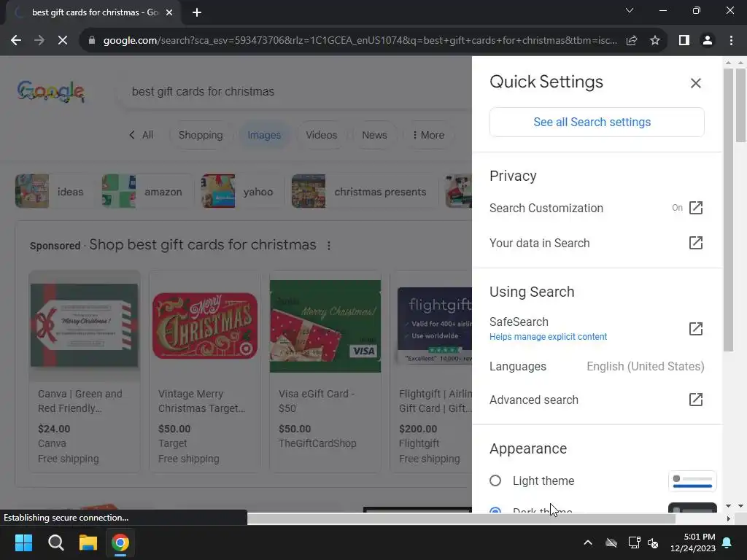The width and height of the screenshot is (747, 560).
Task: Click the Chrome taskbar icon
Action: pos(120,542)
